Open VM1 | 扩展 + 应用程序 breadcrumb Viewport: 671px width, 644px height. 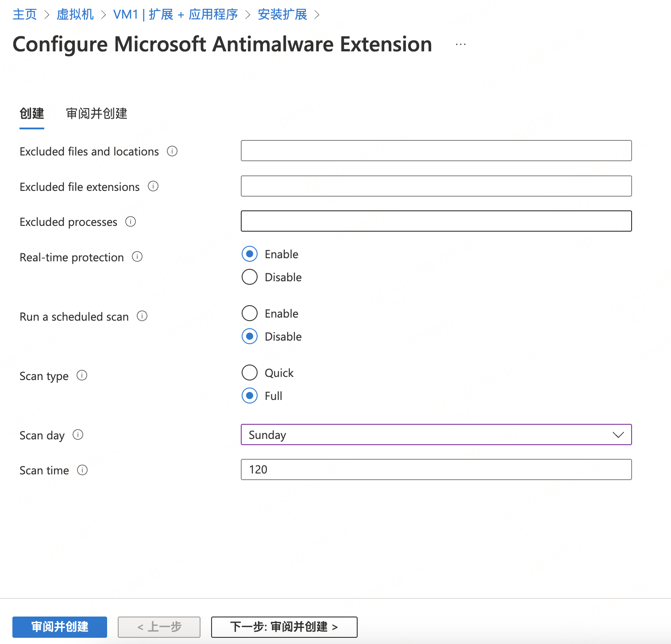pyautogui.click(x=176, y=15)
